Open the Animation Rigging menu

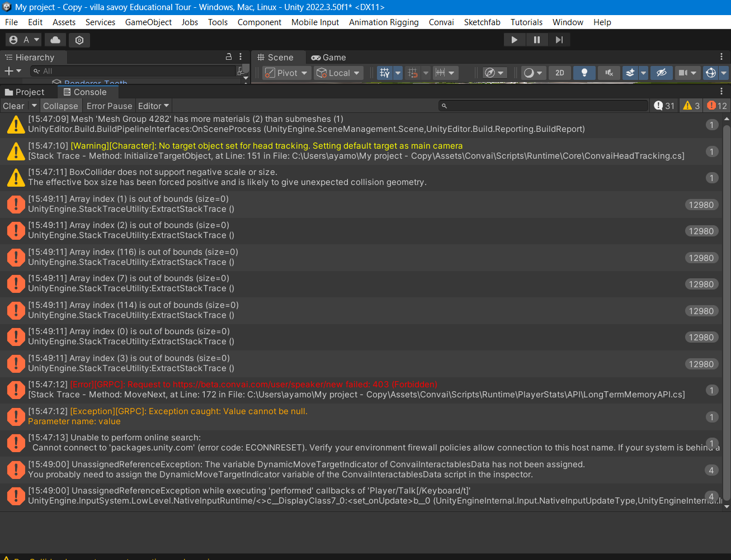[x=384, y=22]
